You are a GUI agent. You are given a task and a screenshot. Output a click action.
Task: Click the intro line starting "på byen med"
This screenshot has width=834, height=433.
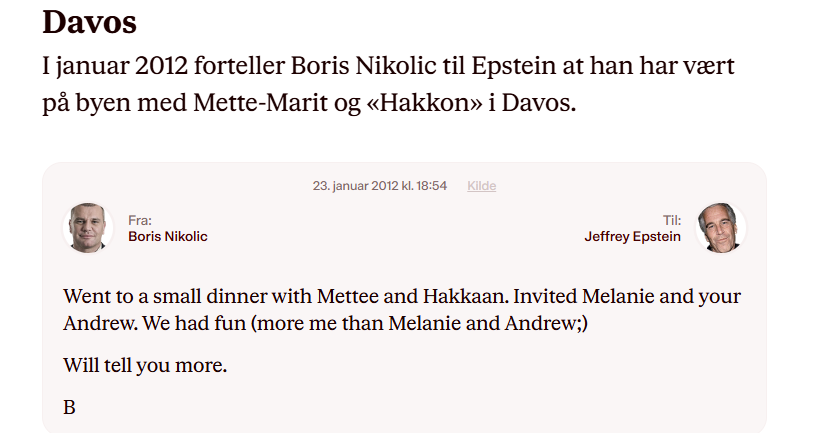(x=310, y=104)
